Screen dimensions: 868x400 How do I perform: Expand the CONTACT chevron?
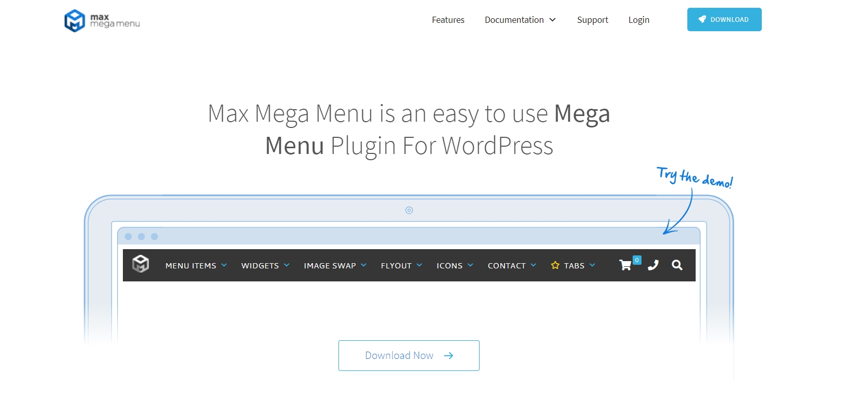[533, 265]
